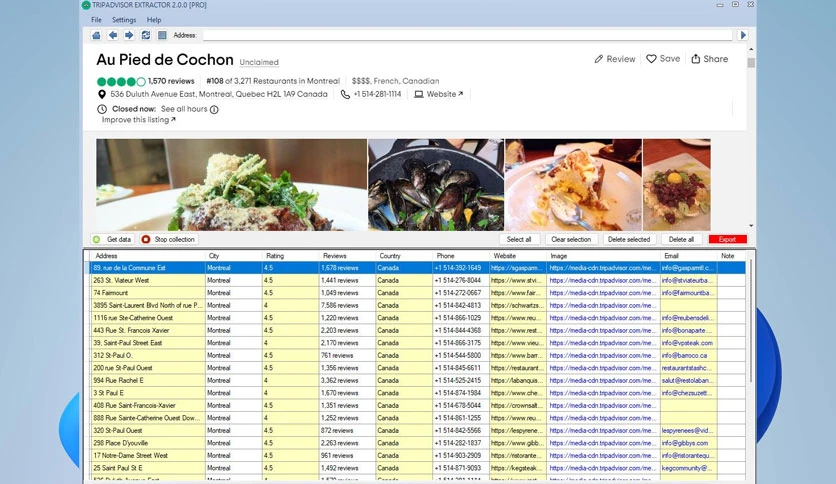Click the map pin icon beside restaurant address
Screen dimensions: 836x484
click(x=102, y=94)
